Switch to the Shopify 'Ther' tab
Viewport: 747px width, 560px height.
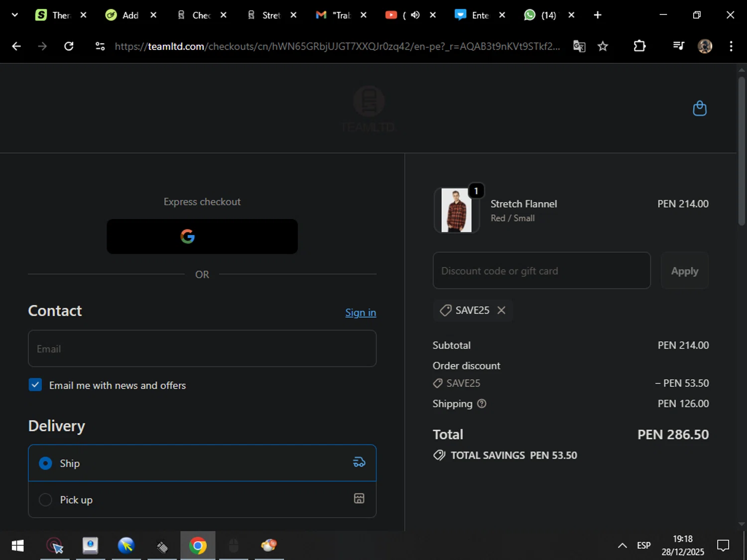[x=54, y=15]
